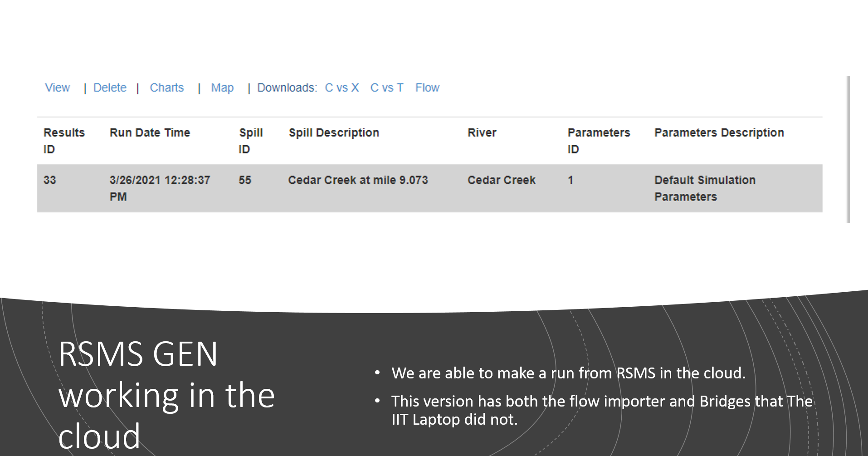Open the Map link

click(222, 88)
